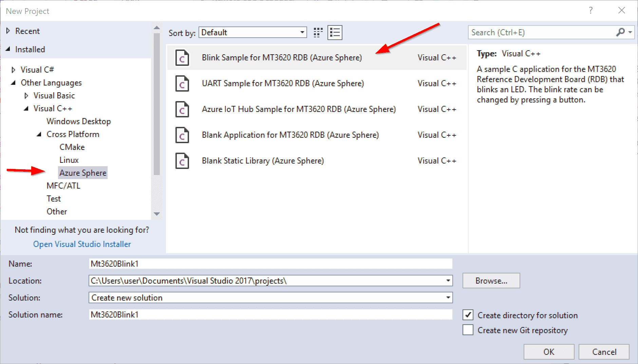The height and width of the screenshot is (364, 638).
Task: Click OK to create the project
Action: click(x=549, y=352)
